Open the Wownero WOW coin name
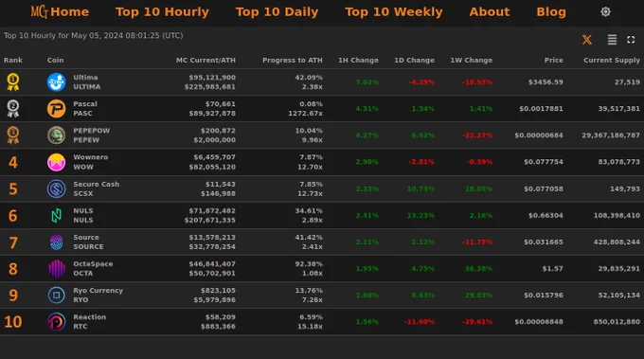Image resolution: width=644 pixels, height=359 pixels. pos(91,162)
